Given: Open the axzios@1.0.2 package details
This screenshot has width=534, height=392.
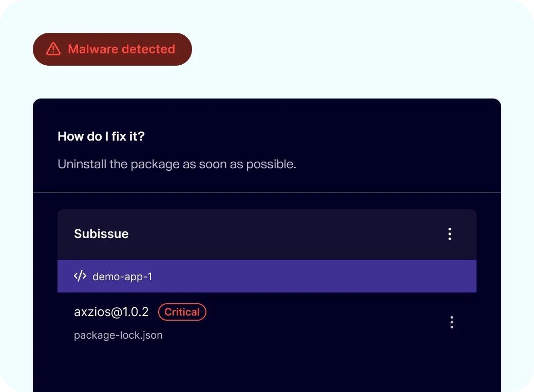Looking at the screenshot, I should click(111, 311).
